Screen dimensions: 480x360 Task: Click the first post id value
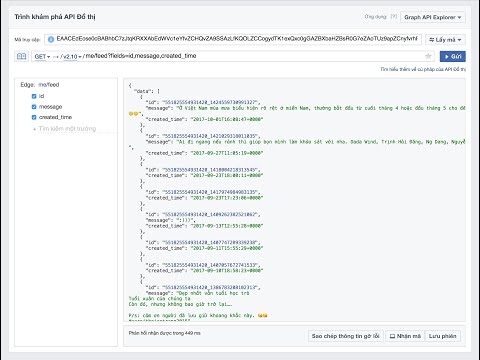(x=211, y=102)
